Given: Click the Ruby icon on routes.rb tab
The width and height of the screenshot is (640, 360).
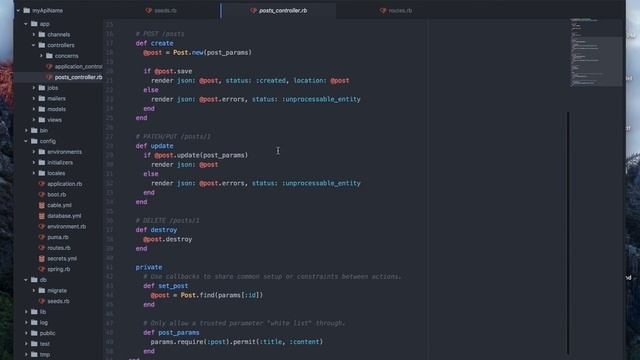Looking at the screenshot, I should (x=383, y=11).
